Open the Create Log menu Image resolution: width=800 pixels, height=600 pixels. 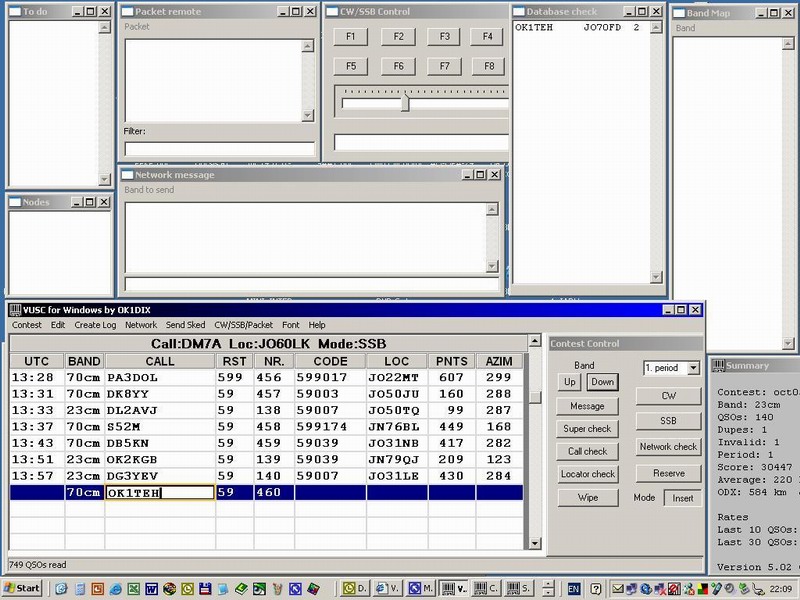coord(95,325)
